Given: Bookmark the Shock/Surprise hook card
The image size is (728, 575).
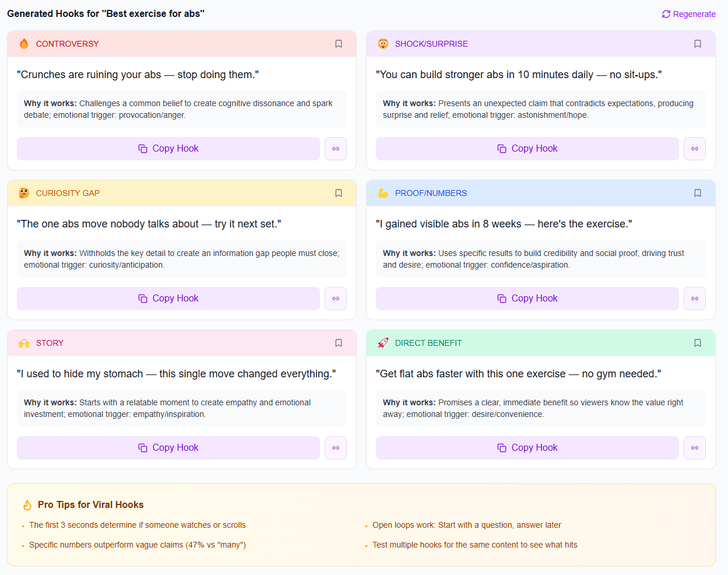Looking at the screenshot, I should (698, 44).
